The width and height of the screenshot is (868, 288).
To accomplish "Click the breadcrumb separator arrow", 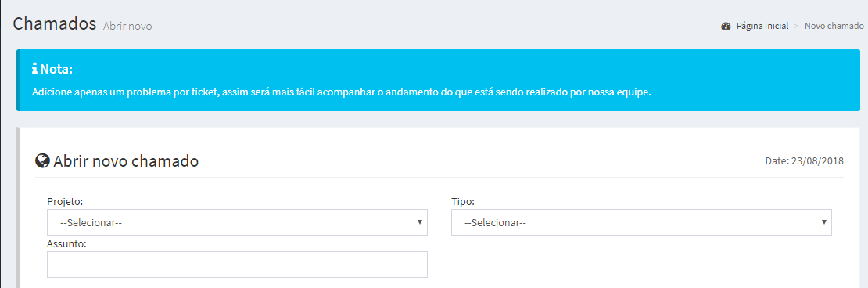I will click(x=797, y=26).
